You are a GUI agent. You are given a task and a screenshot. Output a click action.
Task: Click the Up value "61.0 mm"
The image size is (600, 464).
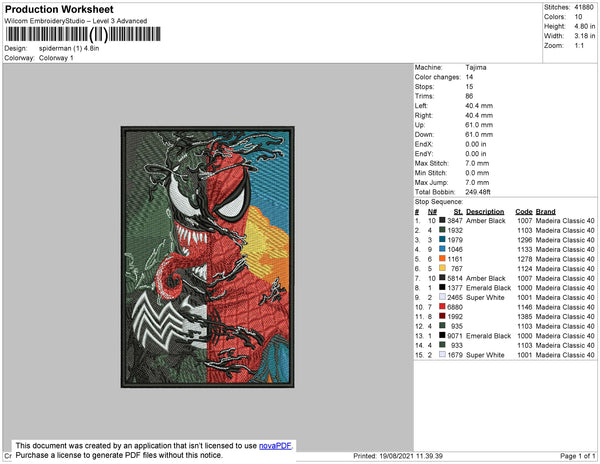click(479, 125)
